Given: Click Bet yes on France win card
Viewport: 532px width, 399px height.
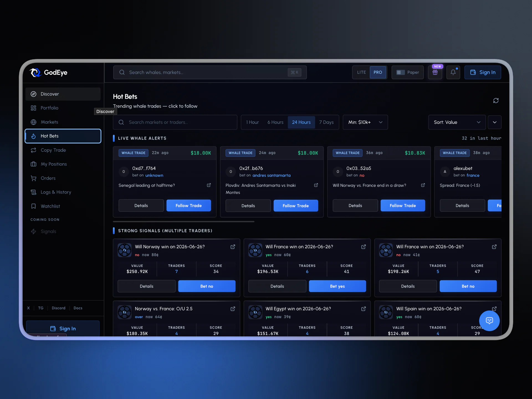Looking at the screenshot, I should (x=337, y=286).
